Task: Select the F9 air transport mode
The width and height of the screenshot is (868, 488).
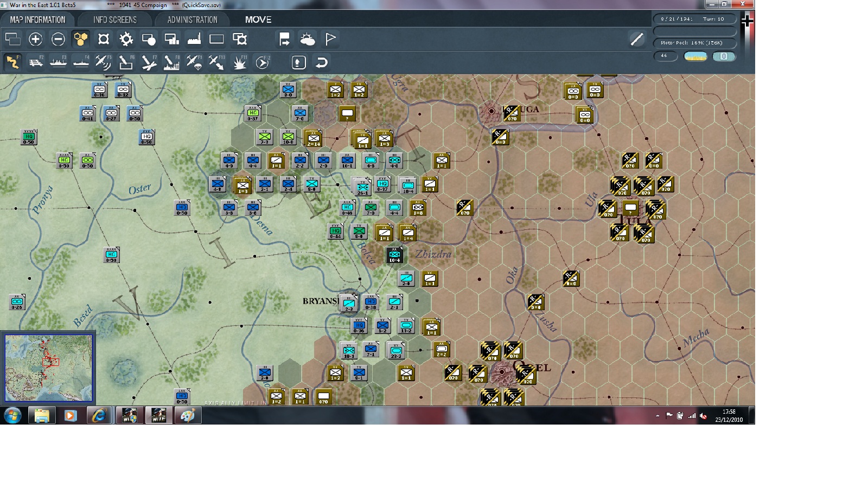Action: click(x=194, y=62)
